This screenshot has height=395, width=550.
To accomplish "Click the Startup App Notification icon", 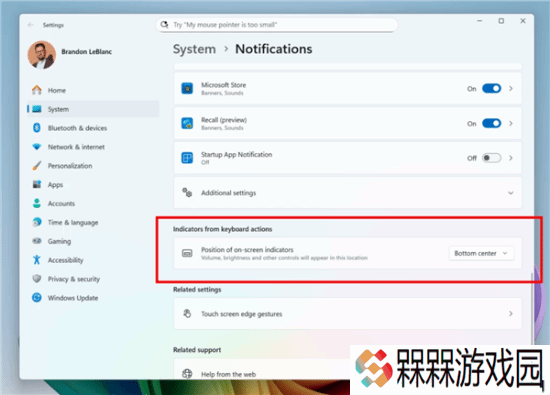I will [187, 158].
